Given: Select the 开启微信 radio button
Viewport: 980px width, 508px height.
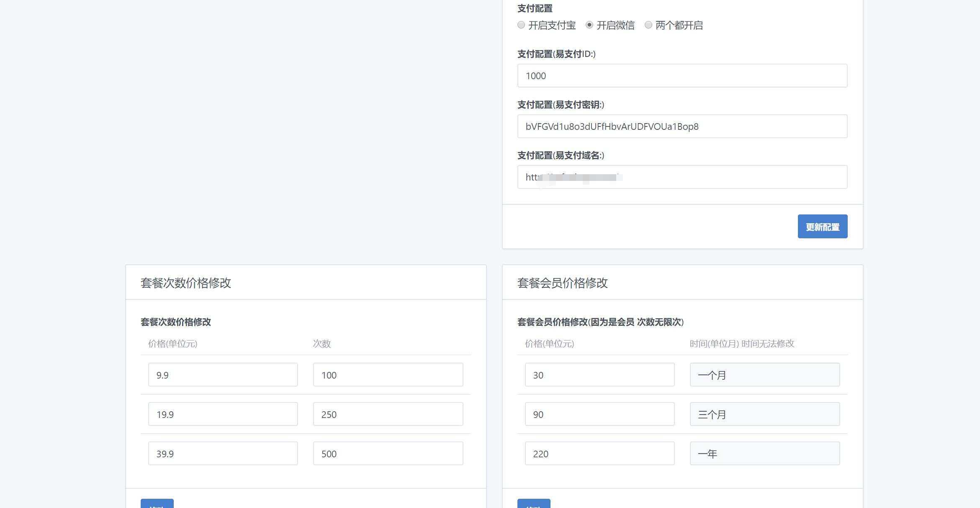Looking at the screenshot, I should click(x=589, y=25).
